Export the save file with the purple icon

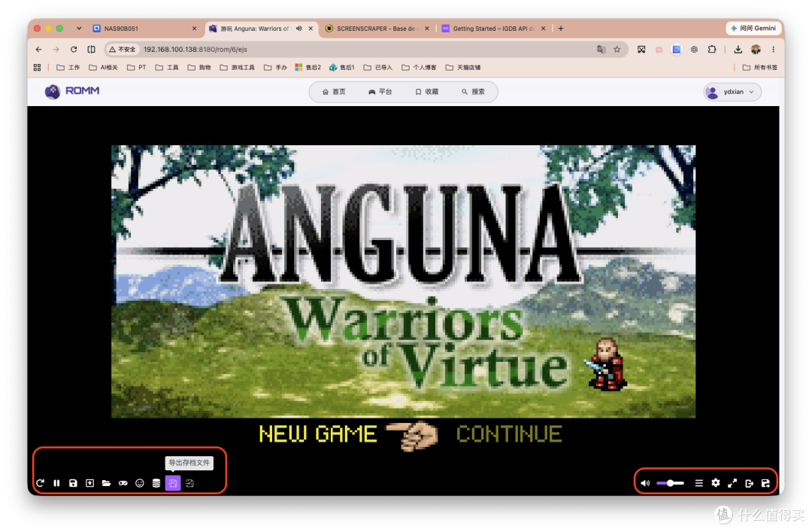tap(172, 483)
